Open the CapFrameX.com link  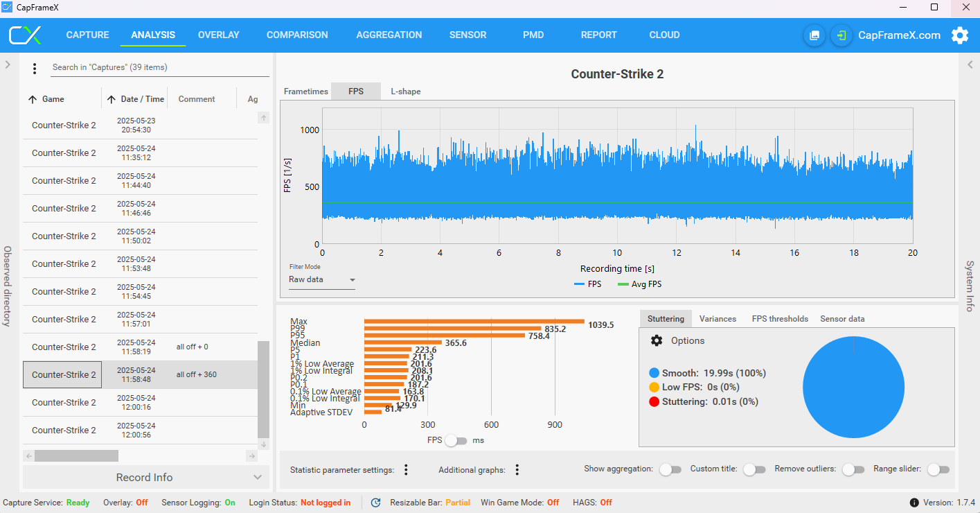[899, 35]
